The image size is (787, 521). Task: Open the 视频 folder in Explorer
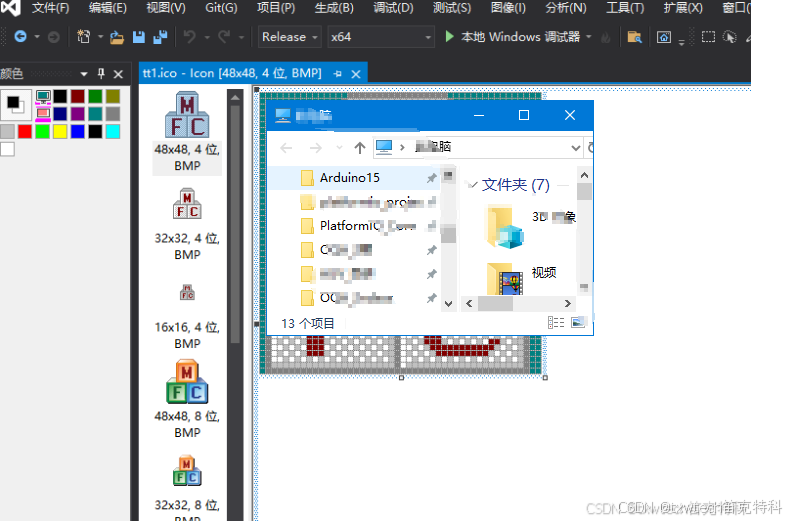click(521, 277)
